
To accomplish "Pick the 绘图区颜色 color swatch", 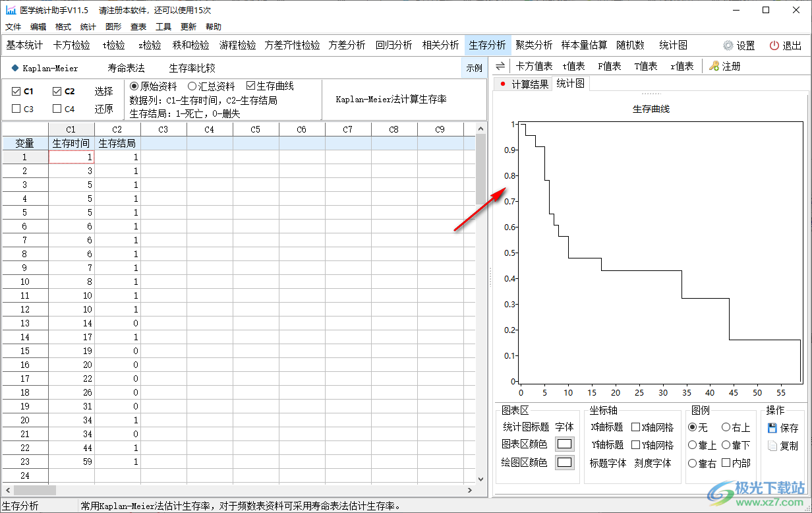I will [x=564, y=462].
